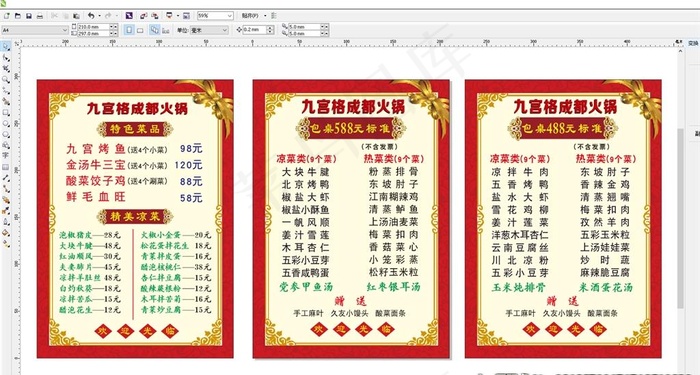
Task: Click the Open file folder icon
Action: click(x=18, y=16)
